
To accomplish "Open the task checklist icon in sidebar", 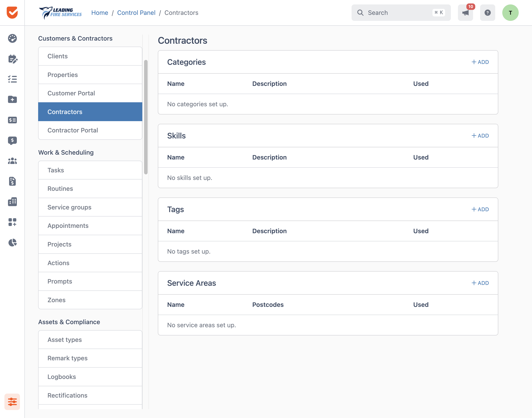I will [12, 79].
